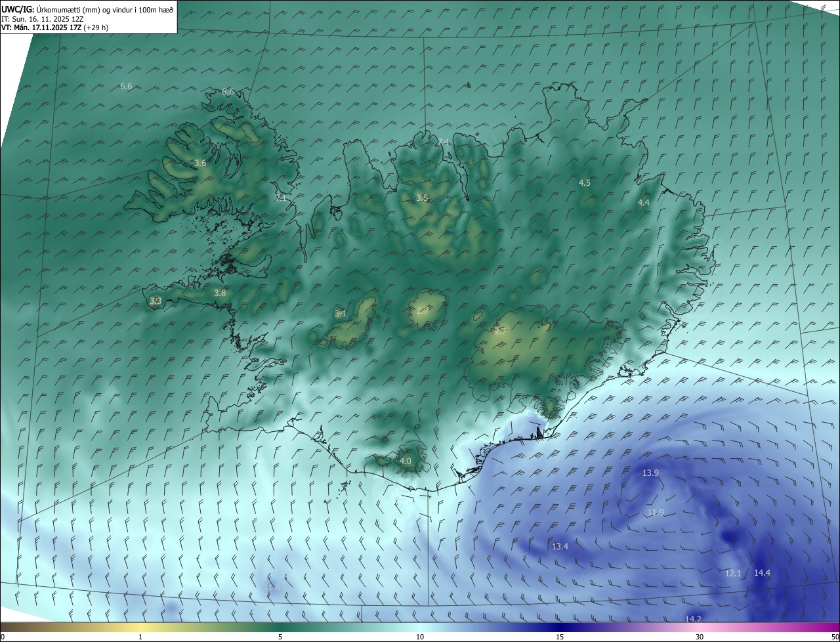The width and height of the screenshot is (840, 642).
Task: Click the 11.9 value label
Action: point(656,512)
